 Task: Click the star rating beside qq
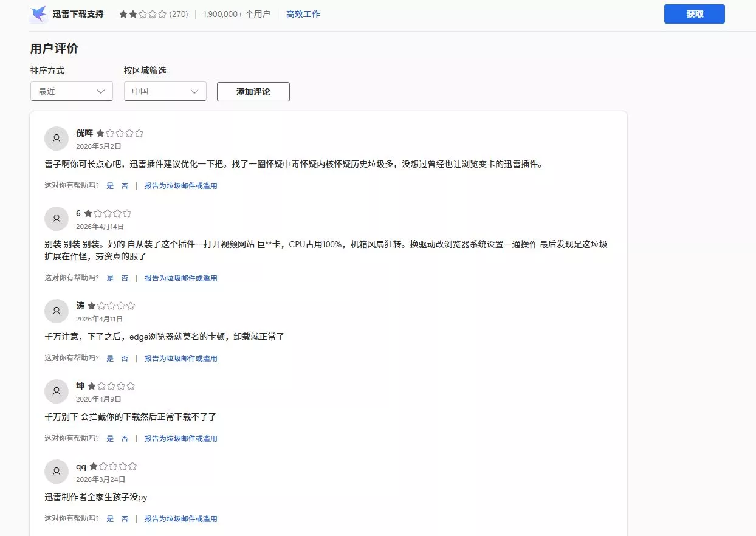click(x=113, y=466)
